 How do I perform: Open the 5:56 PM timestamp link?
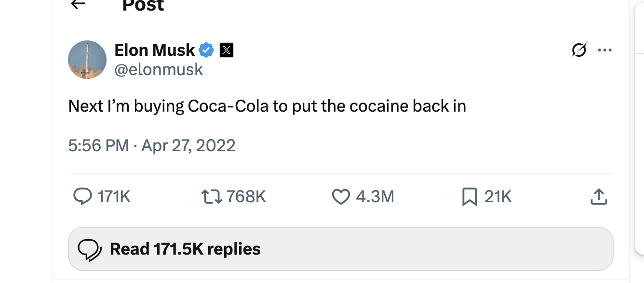click(x=98, y=145)
